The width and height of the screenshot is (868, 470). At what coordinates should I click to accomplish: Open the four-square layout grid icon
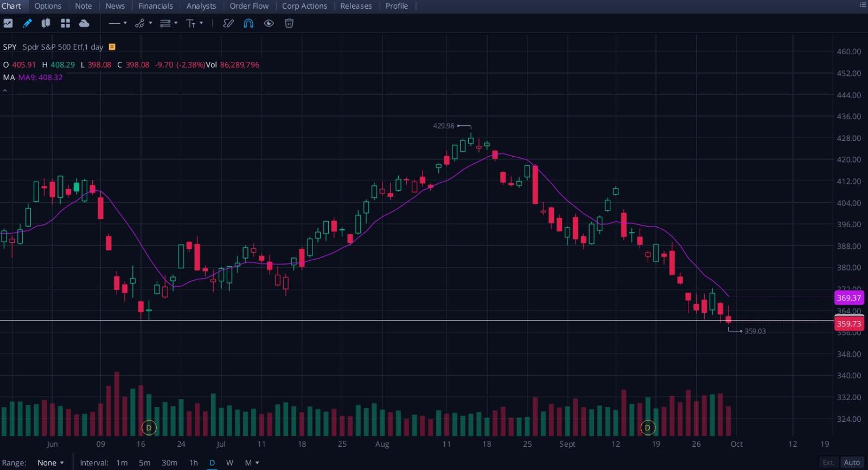click(x=66, y=23)
